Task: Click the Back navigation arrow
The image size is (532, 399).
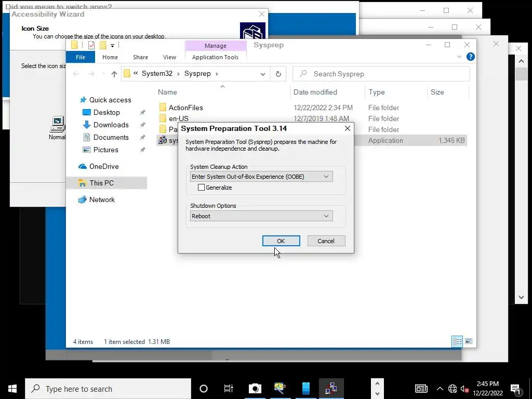Action: click(x=76, y=74)
